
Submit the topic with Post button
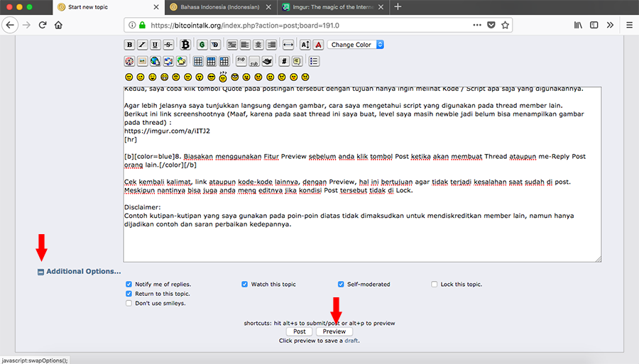tap(300, 331)
